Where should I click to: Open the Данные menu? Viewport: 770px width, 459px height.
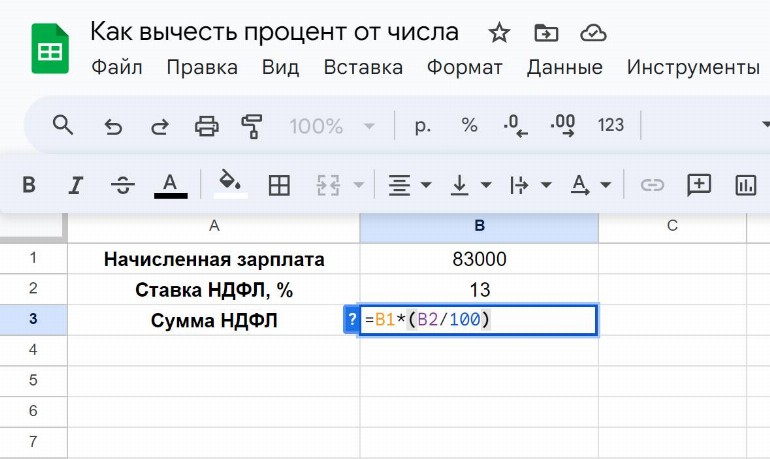point(564,68)
